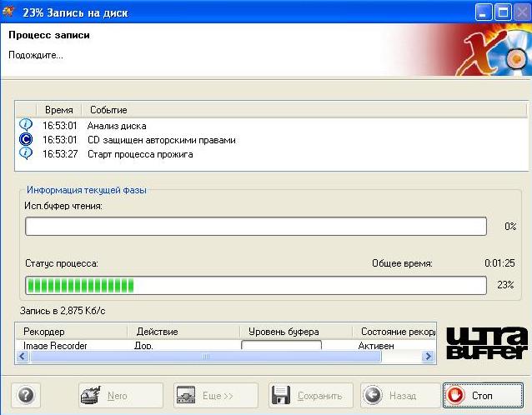The height and width of the screenshot is (415, 532).
Task: Click the red stop-hand icon
Action: pos(455,395)
